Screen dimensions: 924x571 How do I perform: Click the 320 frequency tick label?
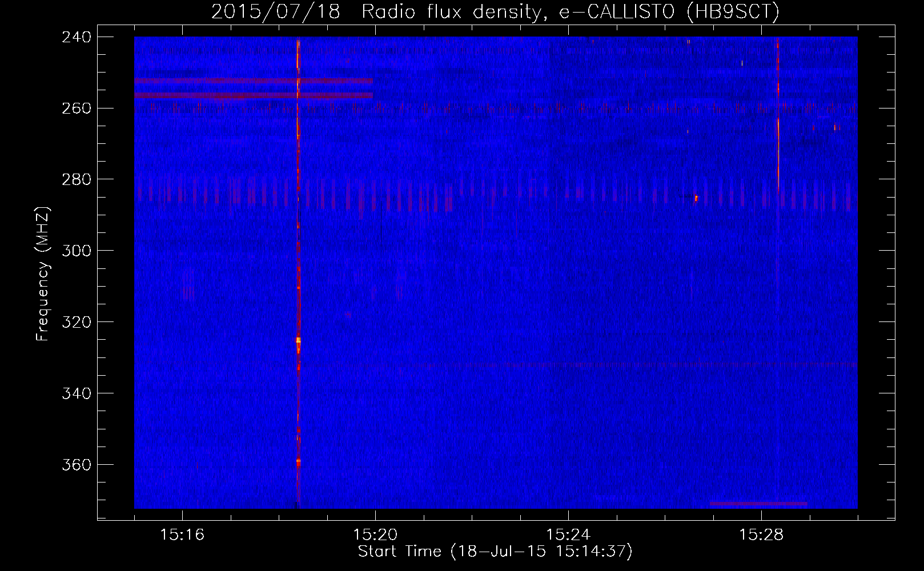[76, 322]
